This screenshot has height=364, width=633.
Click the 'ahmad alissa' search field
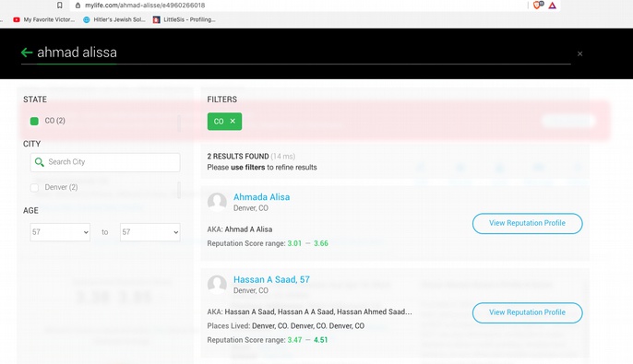click(x=296, y=53)
